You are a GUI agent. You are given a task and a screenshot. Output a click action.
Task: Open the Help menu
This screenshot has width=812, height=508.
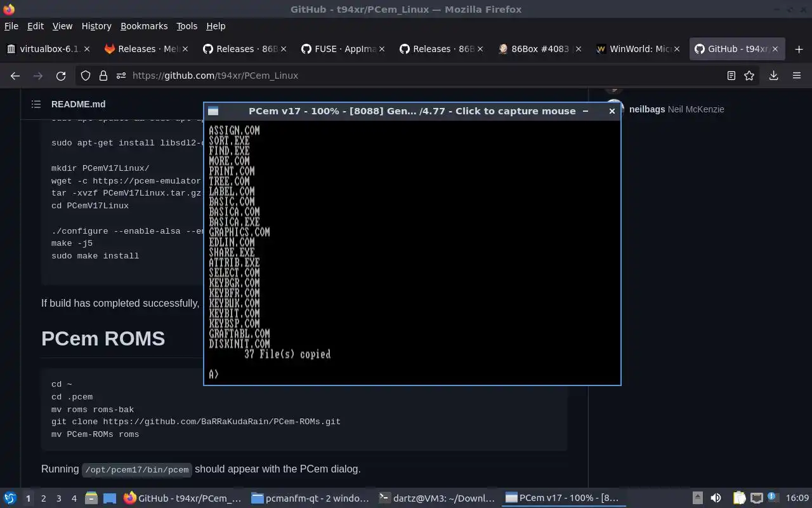click(x=216, y=26)
